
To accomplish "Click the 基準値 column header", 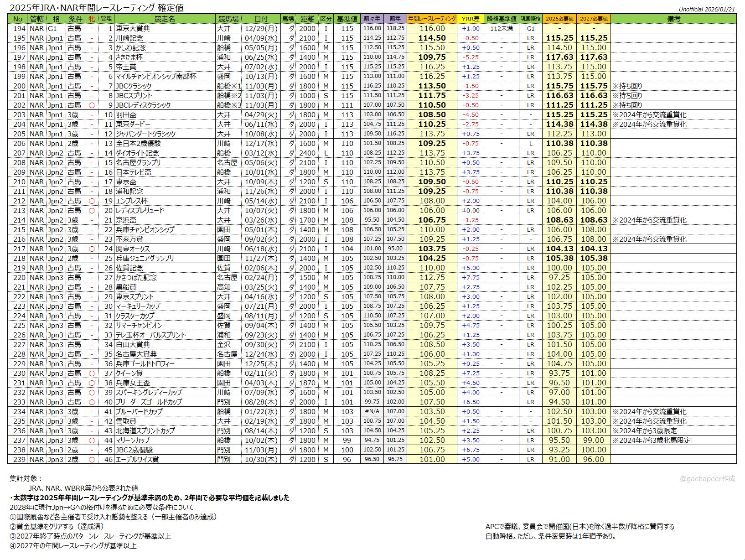I will click(347, 19).
